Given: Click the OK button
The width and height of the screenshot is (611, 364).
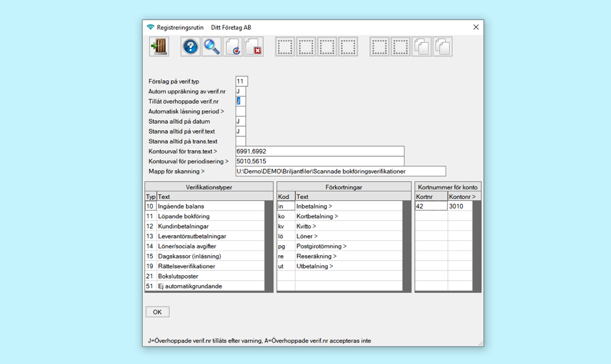Looking at the screenshot, I should click(157, 312).
